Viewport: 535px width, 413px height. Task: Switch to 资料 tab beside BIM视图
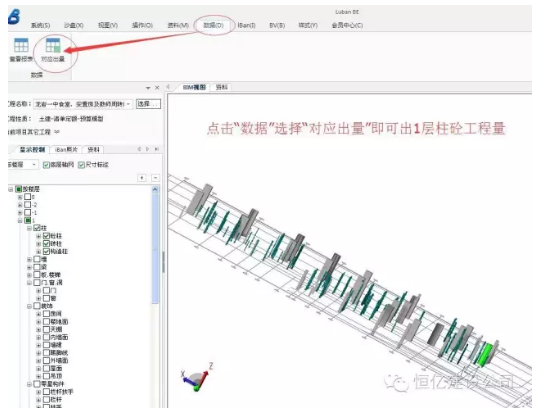(221, 87)
